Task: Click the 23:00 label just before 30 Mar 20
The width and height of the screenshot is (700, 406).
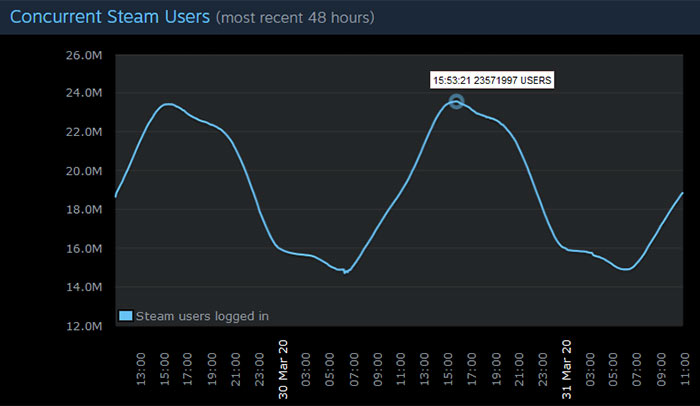Action: click(259, 369)
